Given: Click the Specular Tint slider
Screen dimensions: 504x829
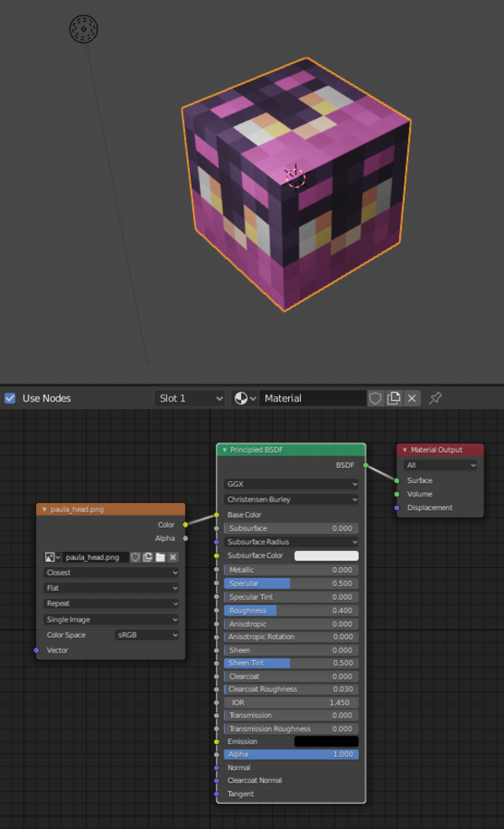Looking at the screenshot, I should click(291, 597).
